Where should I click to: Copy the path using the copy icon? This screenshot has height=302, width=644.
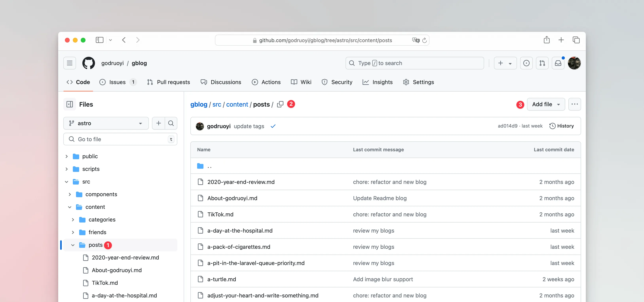280,104
